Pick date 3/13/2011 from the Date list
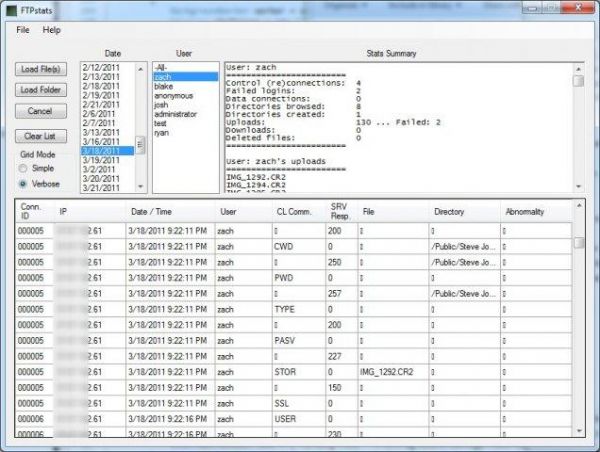 click(99, 132)
